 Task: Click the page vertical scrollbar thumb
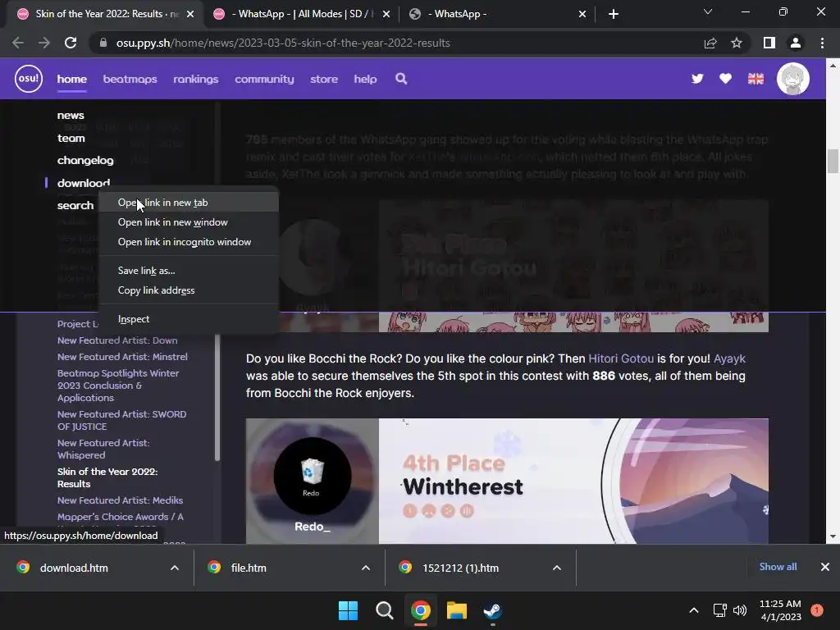[833, 162]
